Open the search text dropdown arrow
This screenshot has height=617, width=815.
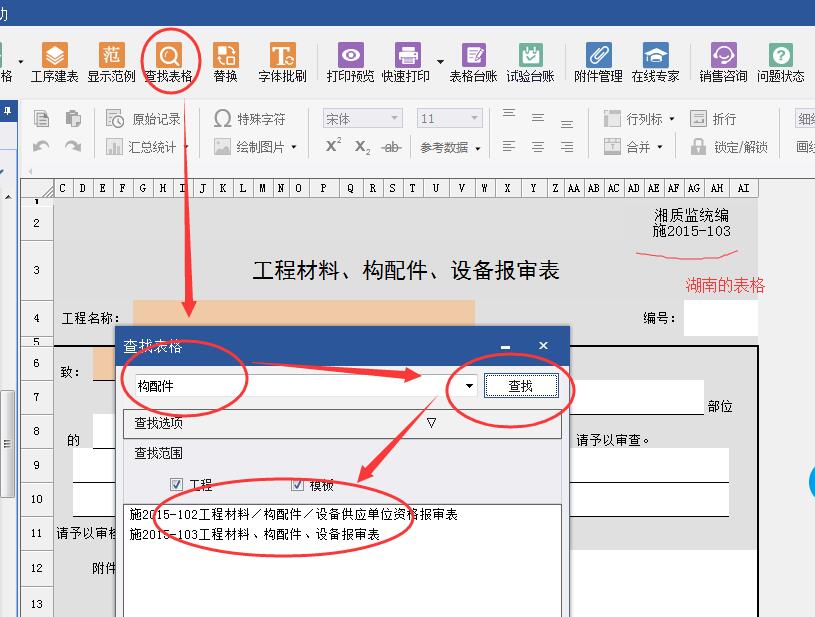tap(469, 386)
